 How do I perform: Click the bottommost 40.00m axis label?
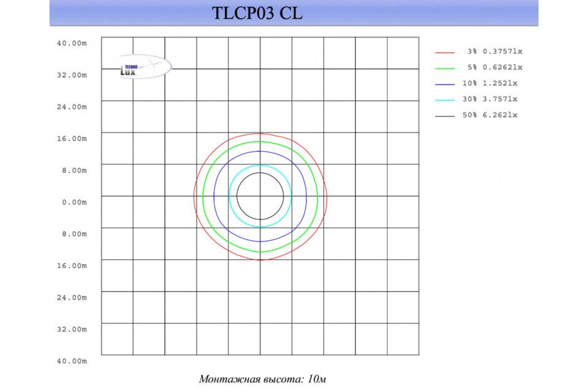72,361
